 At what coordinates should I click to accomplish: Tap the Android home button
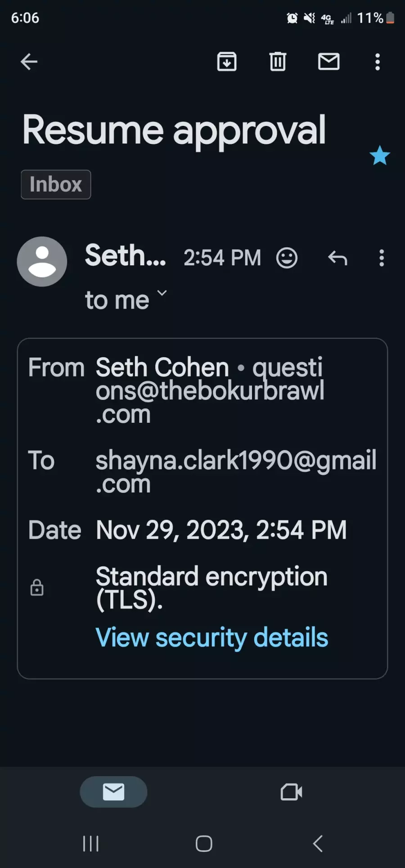tap(204, 844)
